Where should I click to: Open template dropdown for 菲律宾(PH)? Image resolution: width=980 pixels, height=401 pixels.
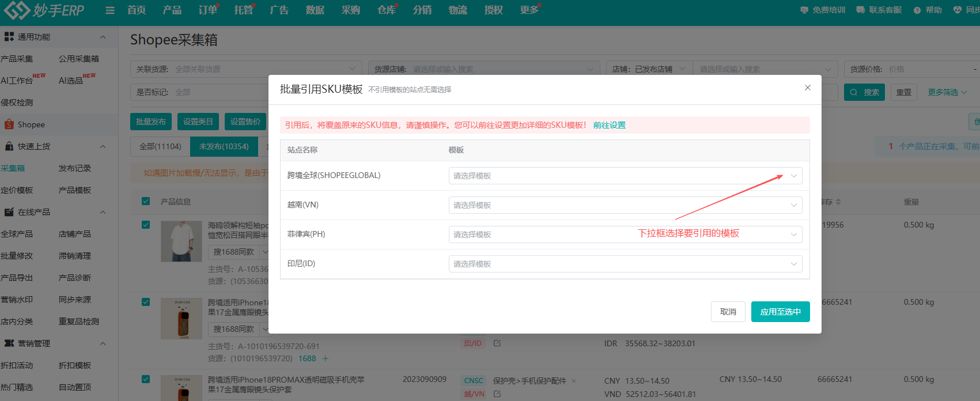[625, 234]
